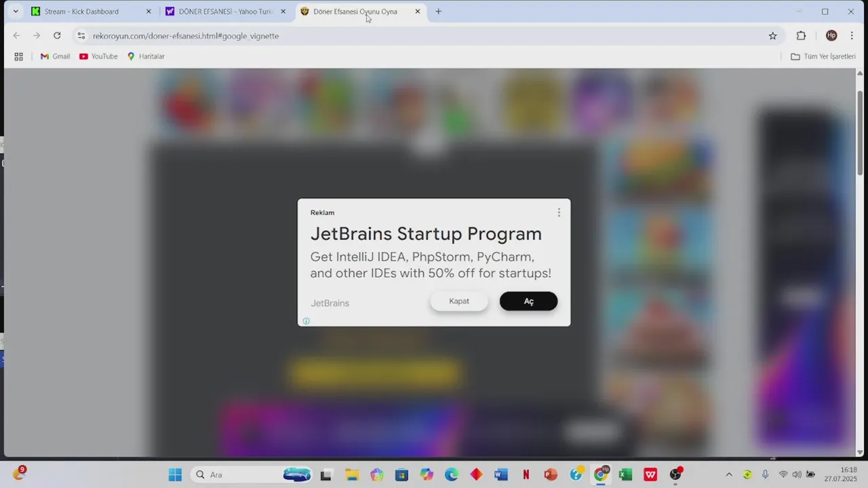The image size is (868, 488).
Task: Open PowerPoint from the taskbar
Action: click(x=551, y=474)
